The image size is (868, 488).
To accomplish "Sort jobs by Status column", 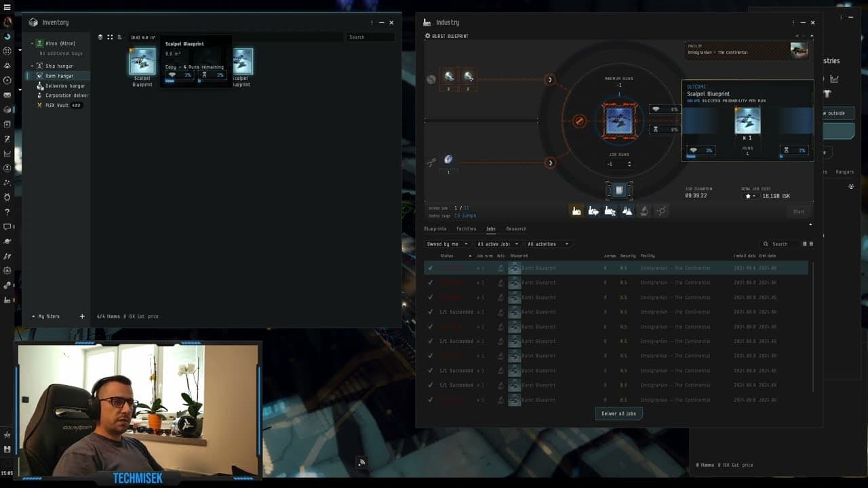I will (x=447, y=256).
